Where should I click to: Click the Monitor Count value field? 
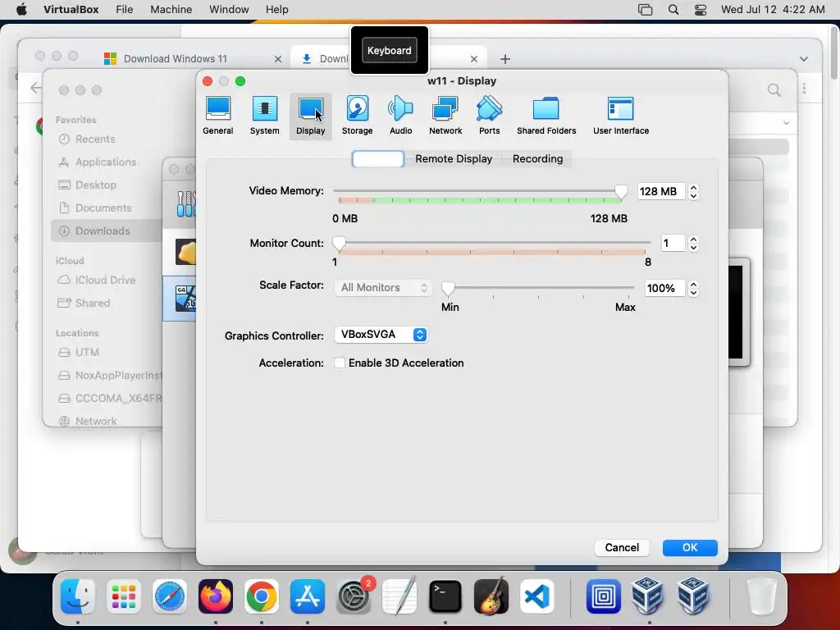673,243
